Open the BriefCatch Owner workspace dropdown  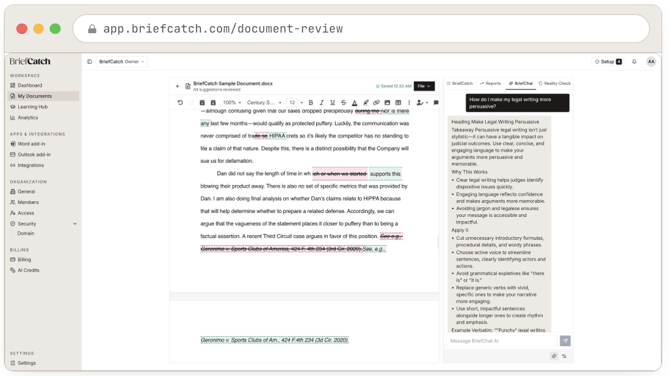121,62
